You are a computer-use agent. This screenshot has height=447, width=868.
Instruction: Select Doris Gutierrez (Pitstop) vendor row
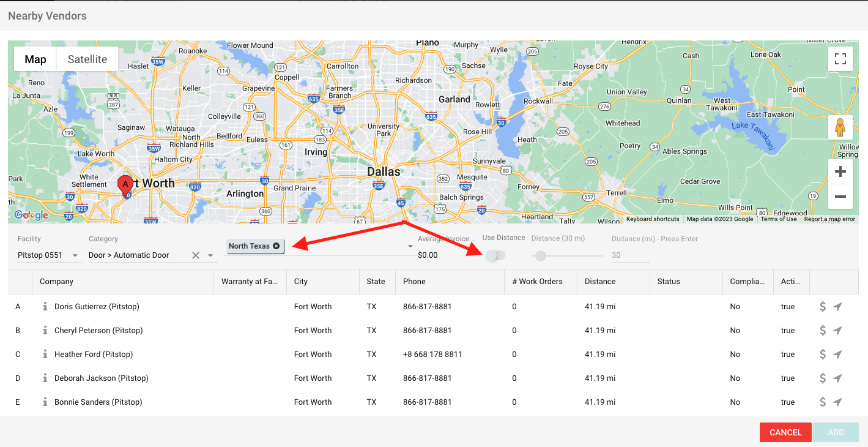pos(434,307)
